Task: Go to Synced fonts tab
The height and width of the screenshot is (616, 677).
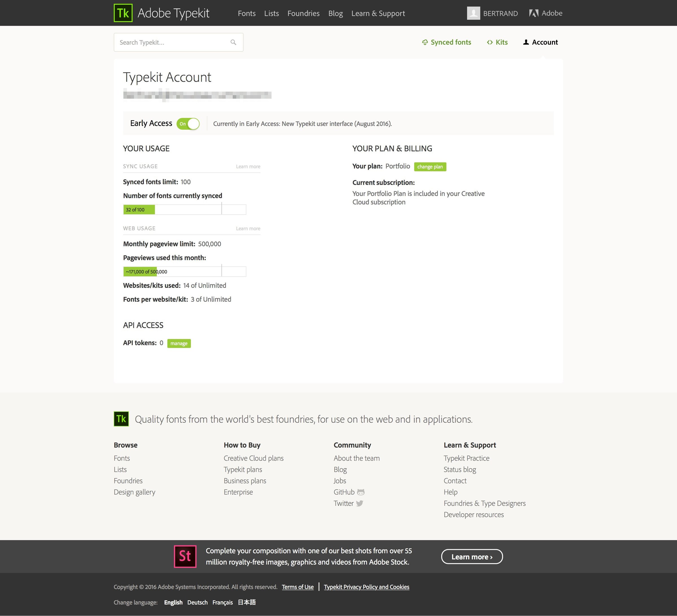Action: click(x=447, y=42)
